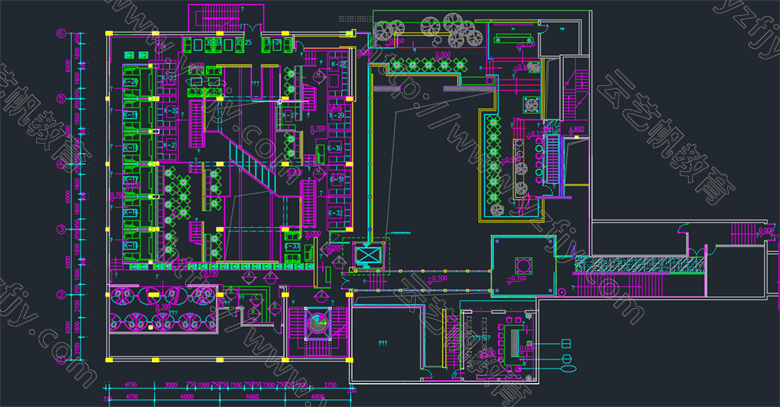This screenshot has width=780, height=407.
Task: Select the 3000 dimension text
Action: coord(171,385)
